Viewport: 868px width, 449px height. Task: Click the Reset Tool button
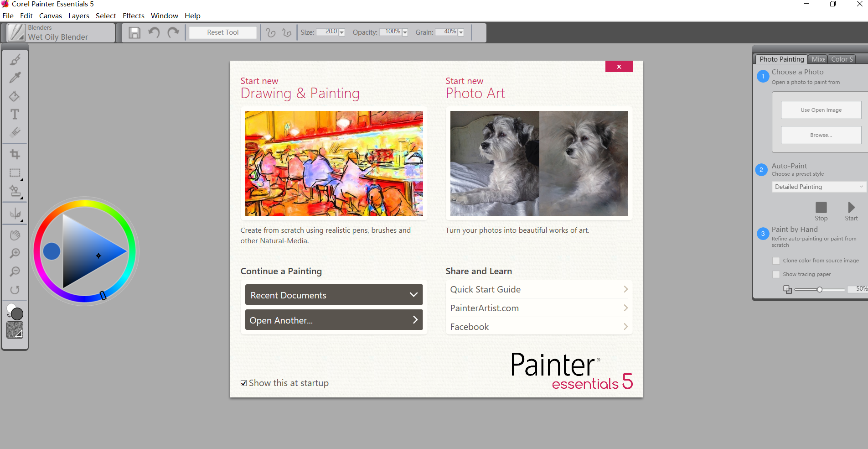coord(223,32)
